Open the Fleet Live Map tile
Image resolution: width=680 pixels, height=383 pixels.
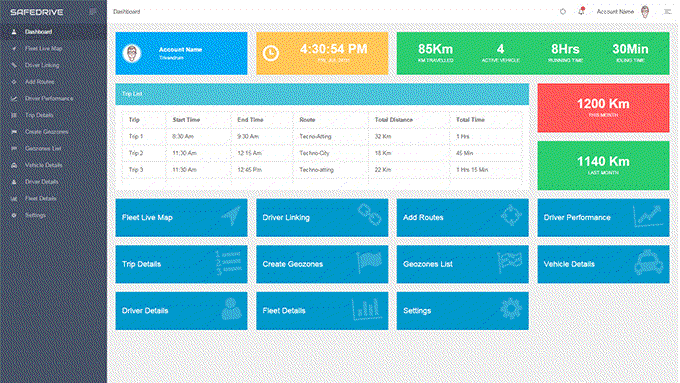tap(181, 218)
